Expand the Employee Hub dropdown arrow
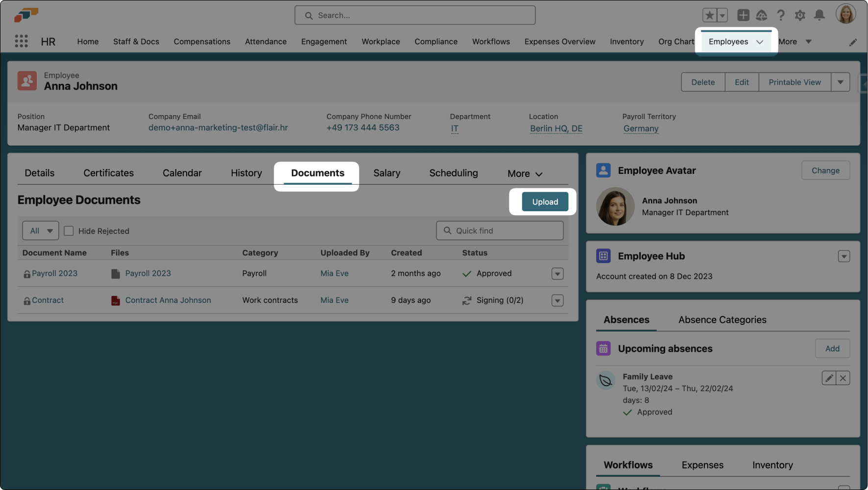 click(844, 256)
